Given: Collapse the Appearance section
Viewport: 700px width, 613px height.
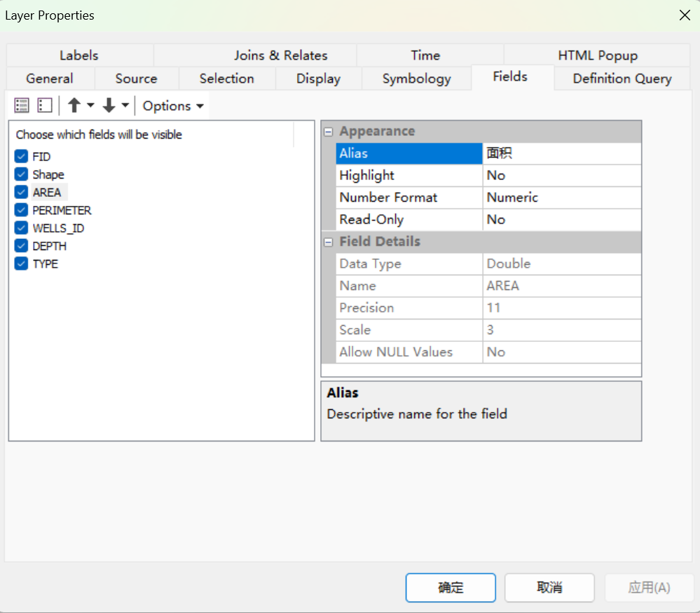Looking at the screenshot, I should click(328, 131).
